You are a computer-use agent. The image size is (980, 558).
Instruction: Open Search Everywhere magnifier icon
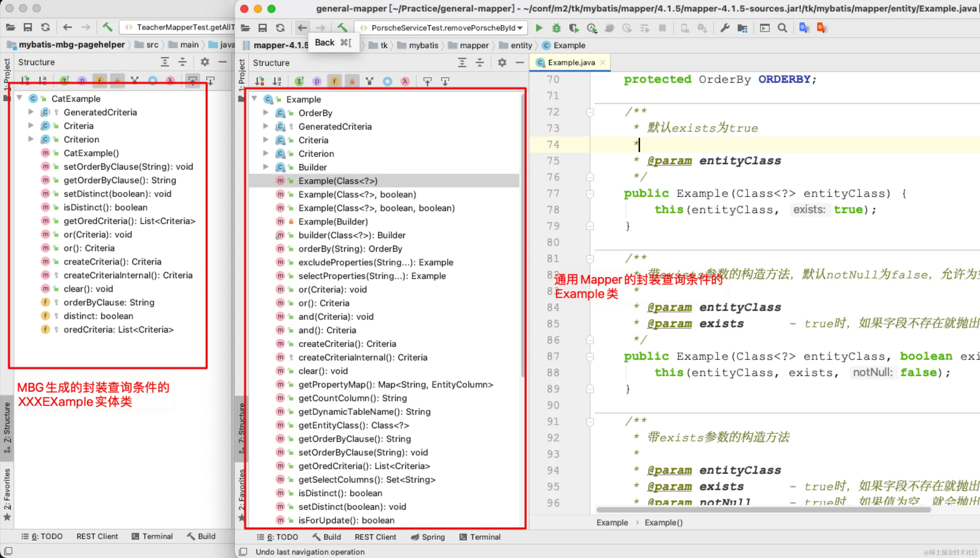pos(782,27)
